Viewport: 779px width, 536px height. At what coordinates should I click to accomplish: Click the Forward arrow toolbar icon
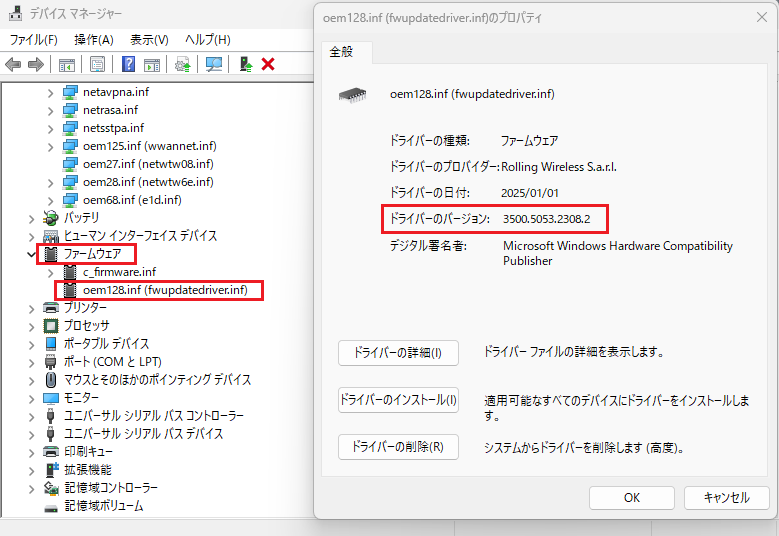point(36,65)
